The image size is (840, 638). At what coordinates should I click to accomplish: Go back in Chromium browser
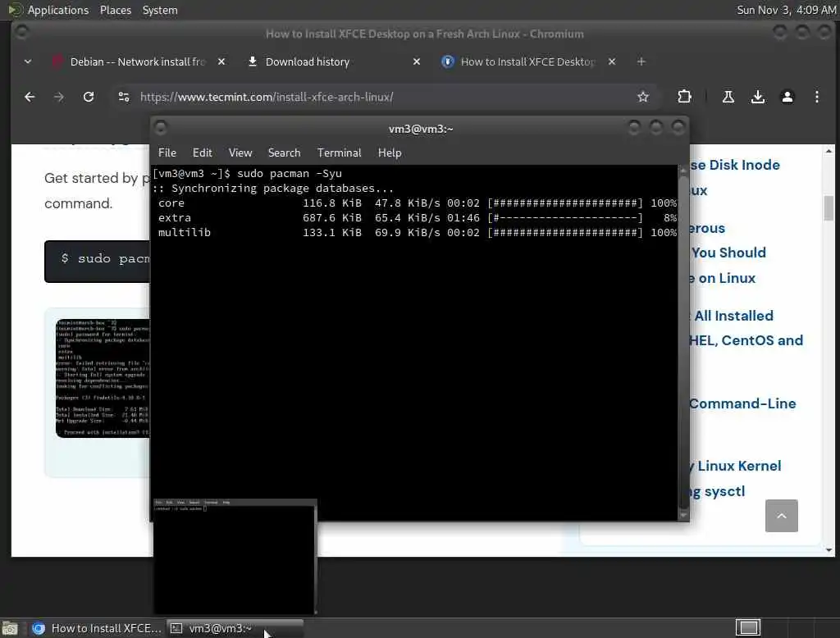(x=30, y=97)
